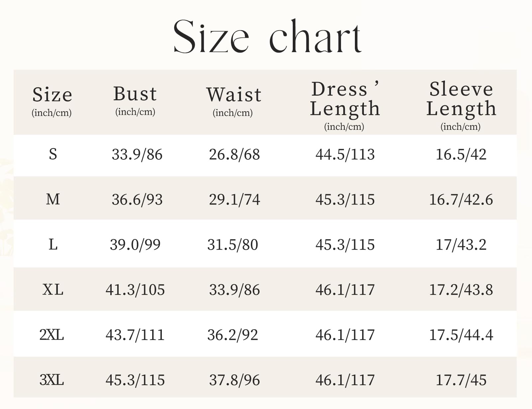
Task: Select the M size row label
Action: [x=53, y=200]
